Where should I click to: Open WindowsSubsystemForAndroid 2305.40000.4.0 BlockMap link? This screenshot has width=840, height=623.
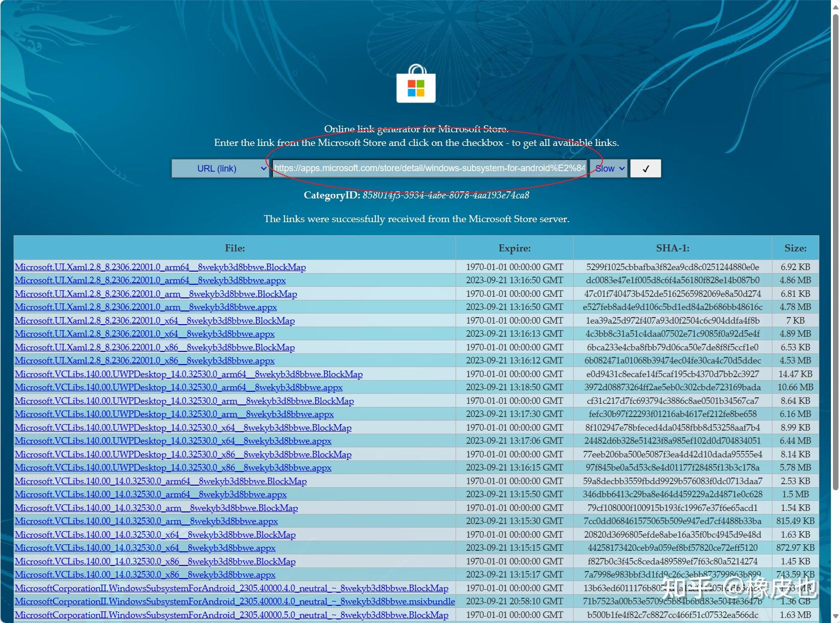232,588
